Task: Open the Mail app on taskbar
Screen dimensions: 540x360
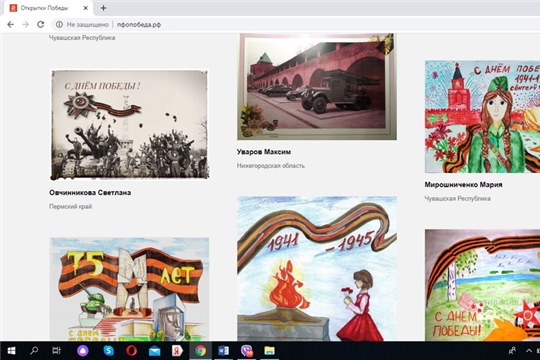Action: pos(154,351)
